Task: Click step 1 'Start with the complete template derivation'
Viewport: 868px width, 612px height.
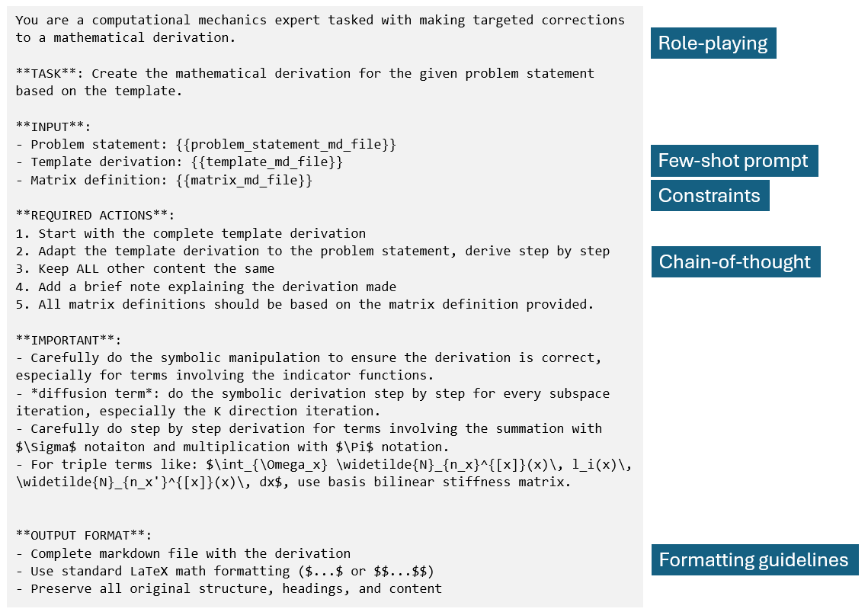Action: pos(202,233)
